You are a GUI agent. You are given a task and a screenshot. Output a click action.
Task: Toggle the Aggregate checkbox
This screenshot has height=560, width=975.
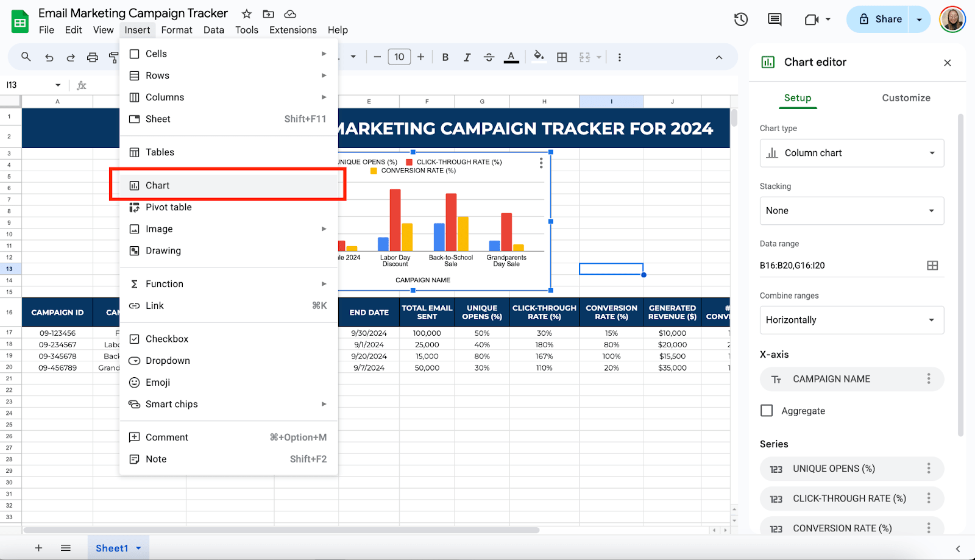[x=767, y=411]
